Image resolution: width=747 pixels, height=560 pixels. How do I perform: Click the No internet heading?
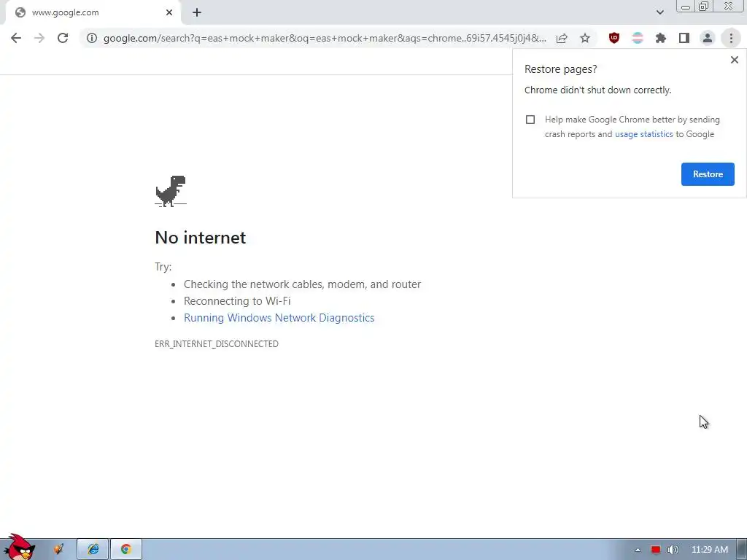[201, 238]
